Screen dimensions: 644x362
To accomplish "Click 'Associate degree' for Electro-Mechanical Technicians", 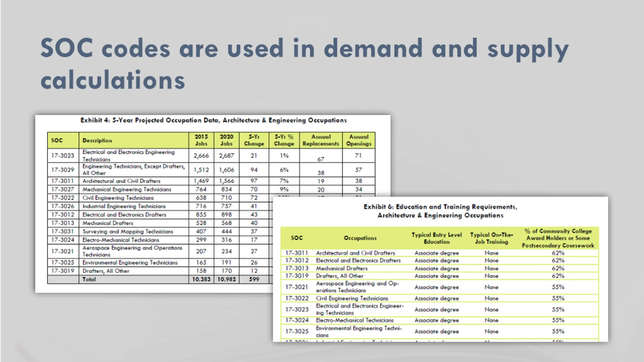I will tap(437, 321).
